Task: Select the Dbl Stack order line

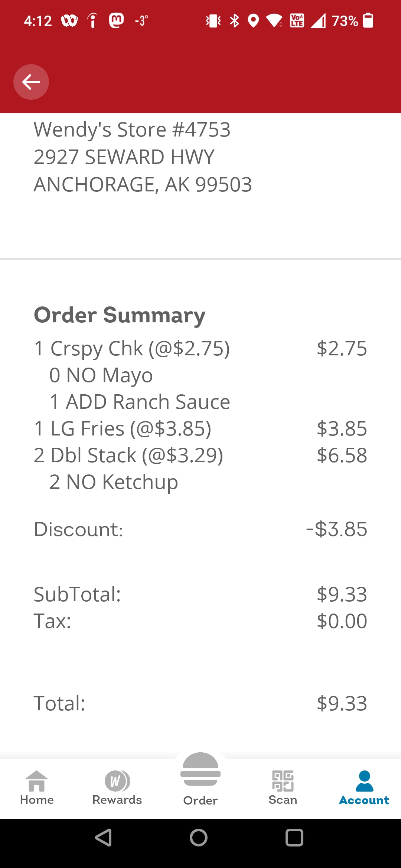Action: point(128,456)
